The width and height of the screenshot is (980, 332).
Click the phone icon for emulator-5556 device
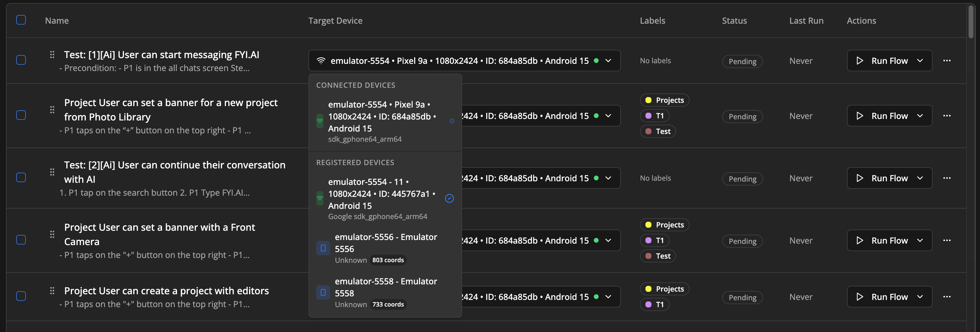coord(323,248)
